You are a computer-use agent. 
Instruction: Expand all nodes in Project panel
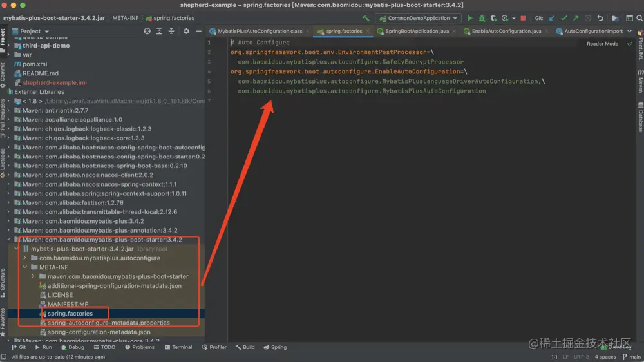159,31
